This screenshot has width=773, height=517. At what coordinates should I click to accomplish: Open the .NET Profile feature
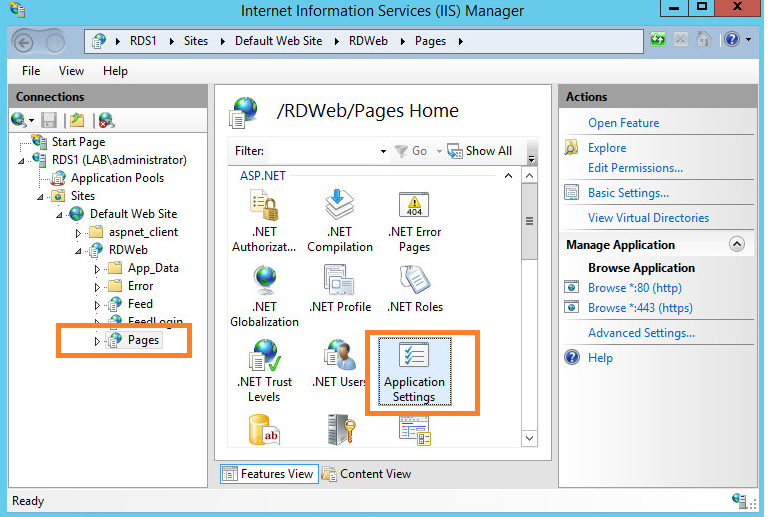point(340,289)
